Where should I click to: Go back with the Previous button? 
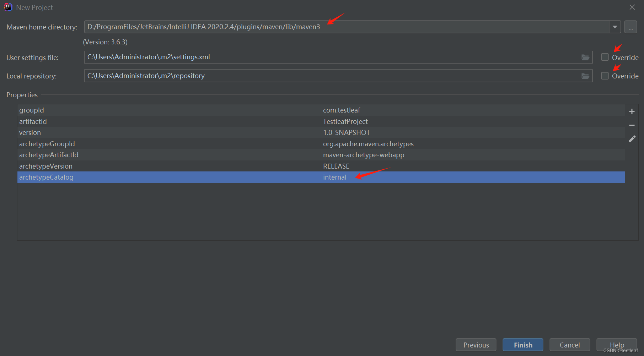coord(476,345)
